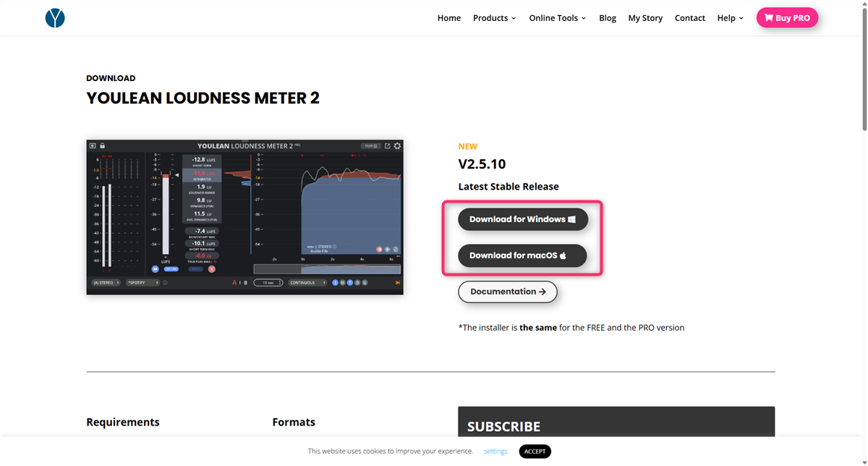Click the orange "NEW" label
The image size is (868, 466).
(x=468, y=146)
